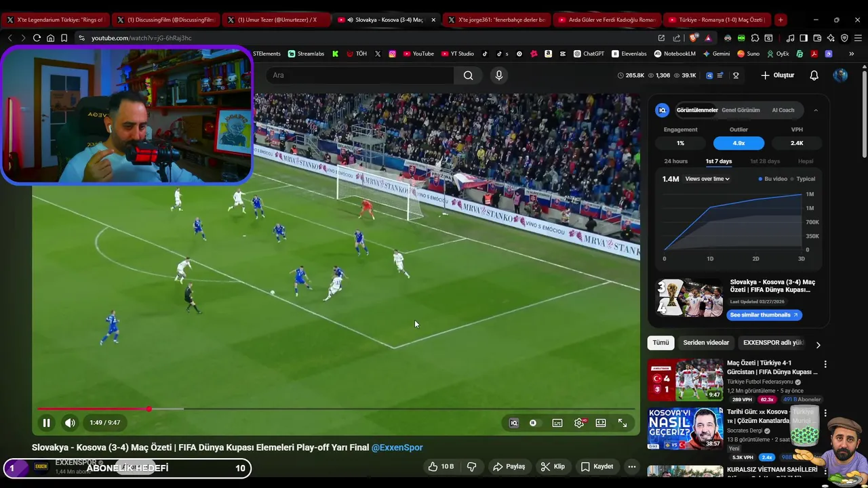This screenshot has height=488, width=868.
Task: Open the account avatar menu
Action: click(840, 75)
